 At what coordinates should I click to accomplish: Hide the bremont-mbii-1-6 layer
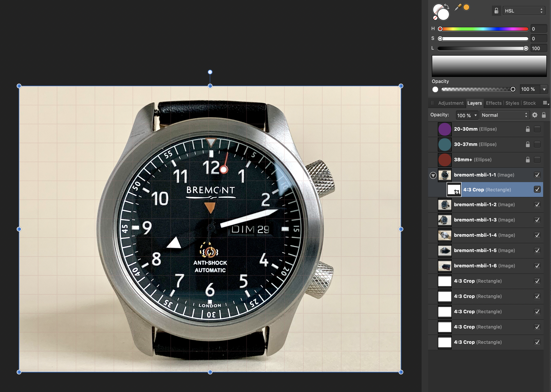(x=537, y=266)
